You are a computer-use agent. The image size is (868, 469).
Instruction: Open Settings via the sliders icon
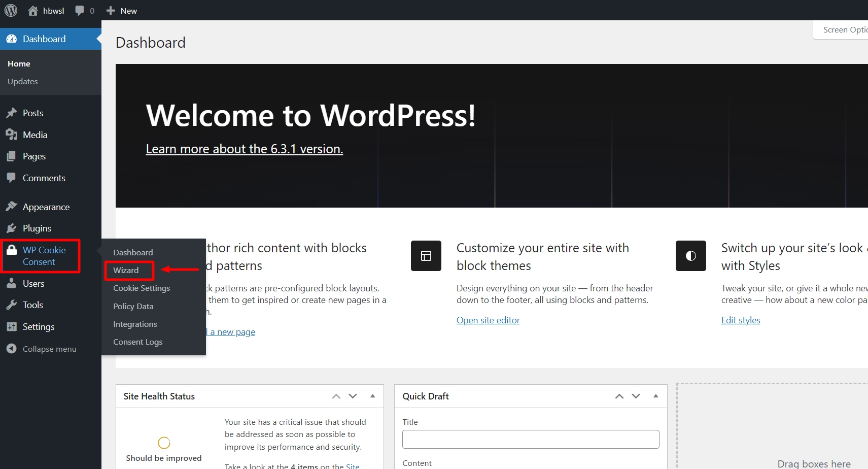(12, 326)
